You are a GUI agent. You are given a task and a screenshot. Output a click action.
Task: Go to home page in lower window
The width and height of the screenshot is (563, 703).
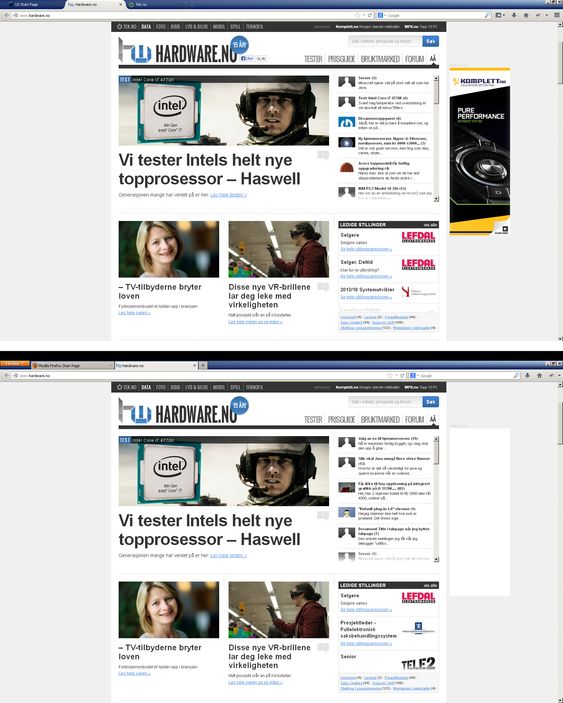tap(539, 376)
